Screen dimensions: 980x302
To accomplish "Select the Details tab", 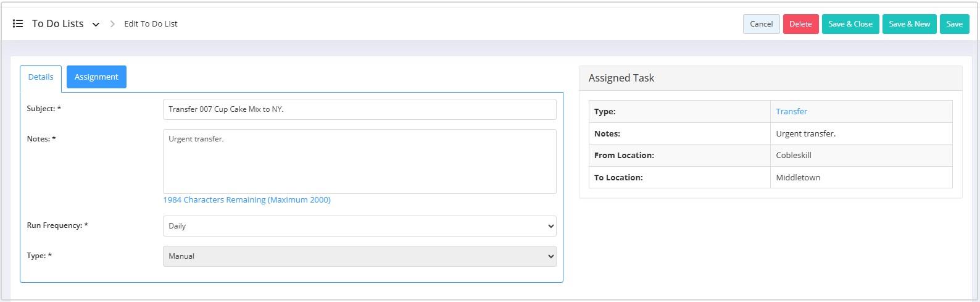I will coord(41,77).
